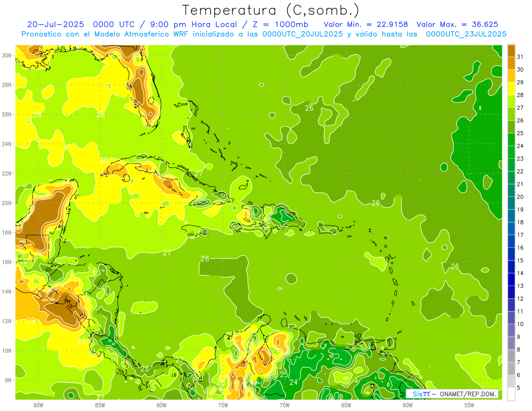Click colorbar label "31"
The width and height of the screenshot is (532, 411).
click(x=520, y=57)
